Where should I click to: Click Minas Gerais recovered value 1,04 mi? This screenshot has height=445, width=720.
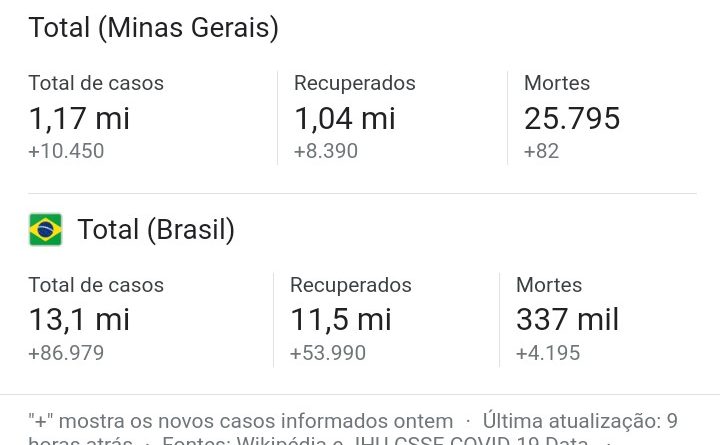coord(344,118)
